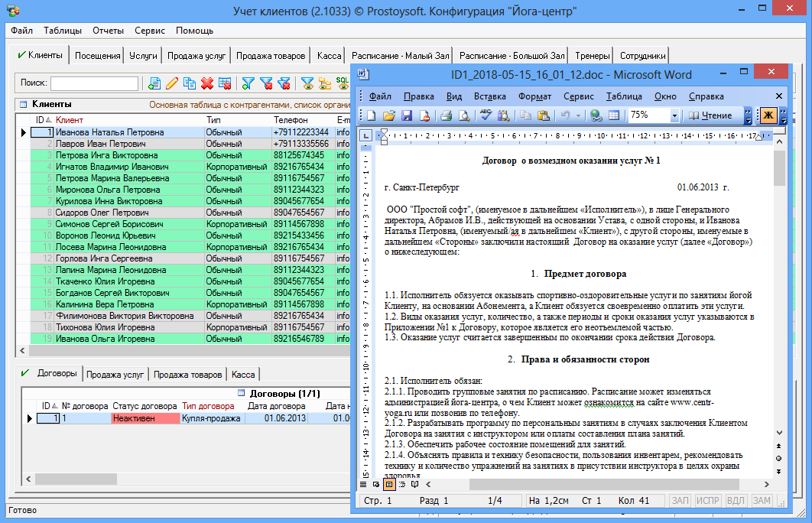Insert a table using Word's grid icon
Image resolution: width=812 pixels, height=523 pixels.
tap(614, 115)
